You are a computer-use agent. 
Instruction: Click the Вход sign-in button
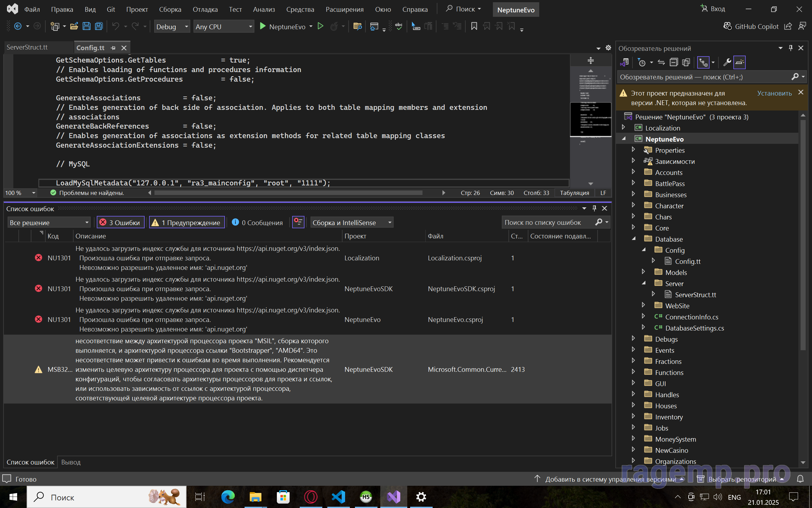(x=713, y=9)
